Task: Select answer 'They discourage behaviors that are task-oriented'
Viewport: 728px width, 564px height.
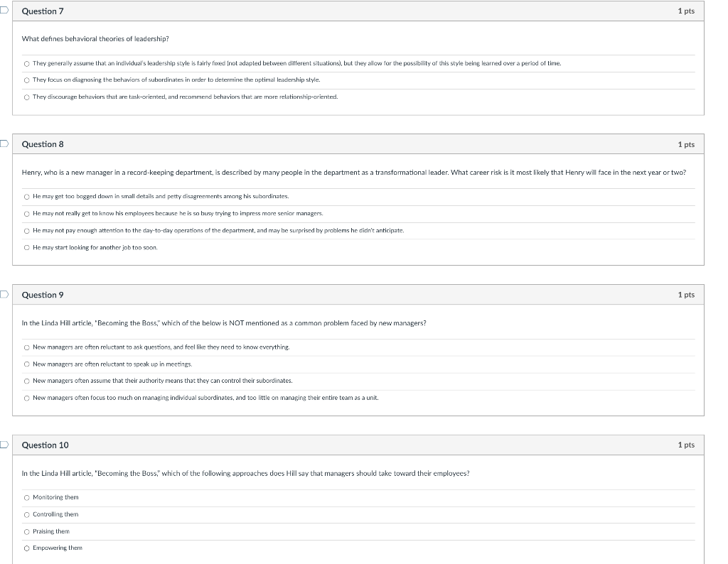Action: 26,97
